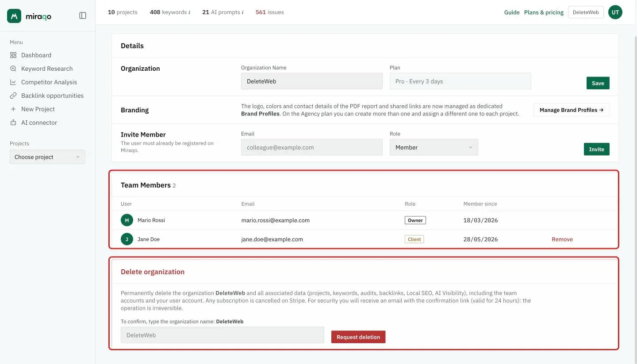This screenshot has height=364, width=637.
Task: Click jane.doe@example.com email
Action: (272, 239)
